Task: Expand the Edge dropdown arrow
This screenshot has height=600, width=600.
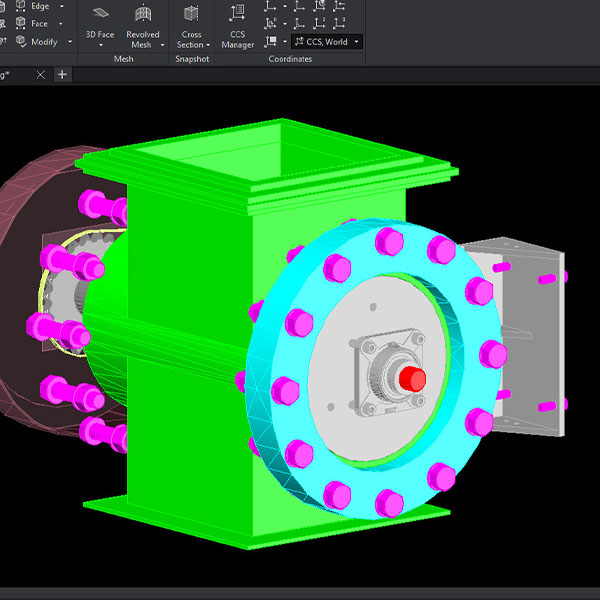Action: coord(62,6)
